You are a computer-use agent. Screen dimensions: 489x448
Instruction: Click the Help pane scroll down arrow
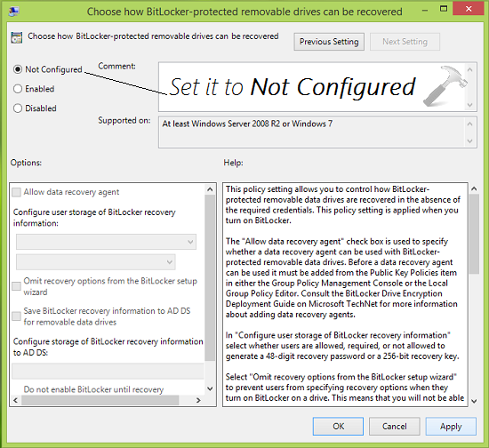pos(474,401)
